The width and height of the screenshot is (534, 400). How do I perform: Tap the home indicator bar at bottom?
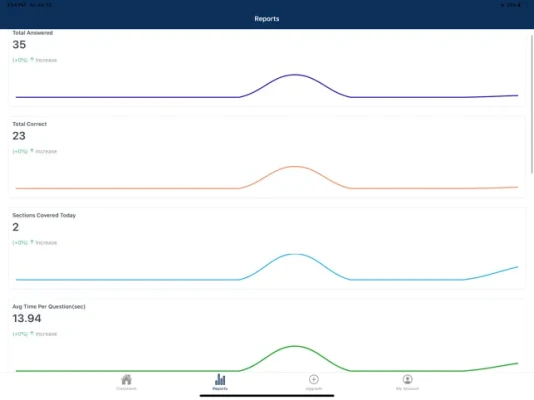point(267,396)
